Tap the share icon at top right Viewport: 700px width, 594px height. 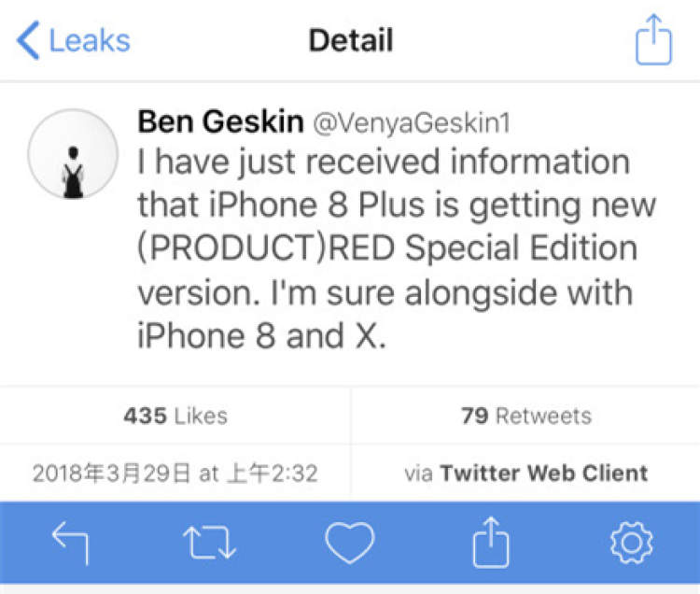pos(653,39)
